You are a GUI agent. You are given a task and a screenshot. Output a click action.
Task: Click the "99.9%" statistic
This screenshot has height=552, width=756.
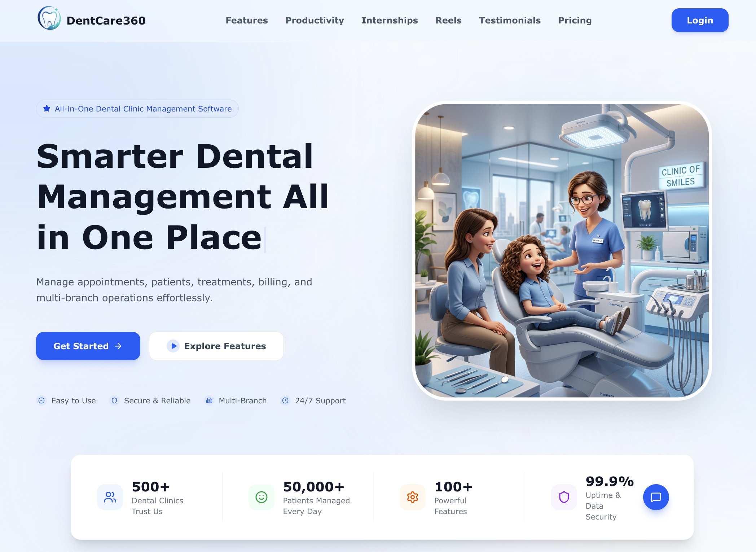click(610, 481)
